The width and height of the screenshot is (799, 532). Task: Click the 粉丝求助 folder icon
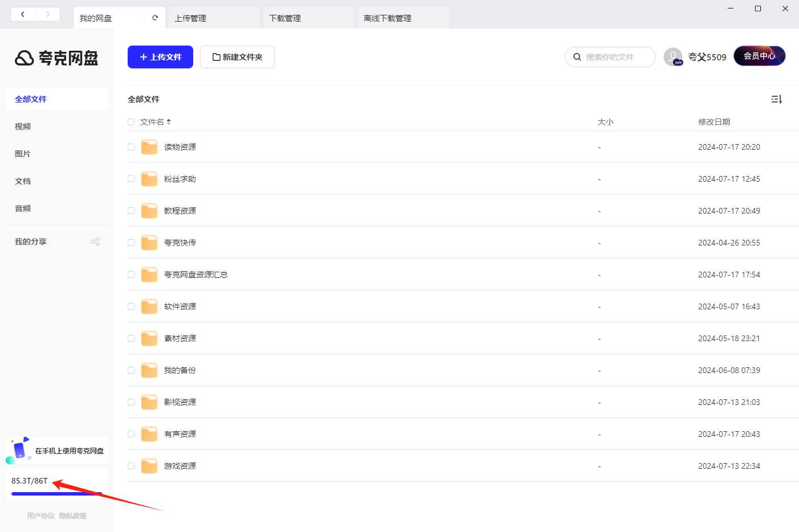pos(149,179)
